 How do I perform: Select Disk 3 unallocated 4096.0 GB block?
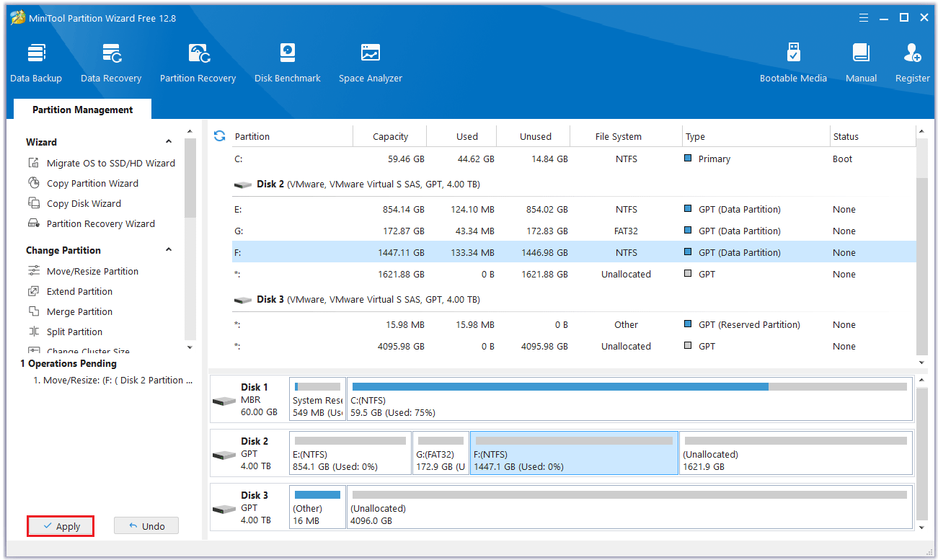629,507
